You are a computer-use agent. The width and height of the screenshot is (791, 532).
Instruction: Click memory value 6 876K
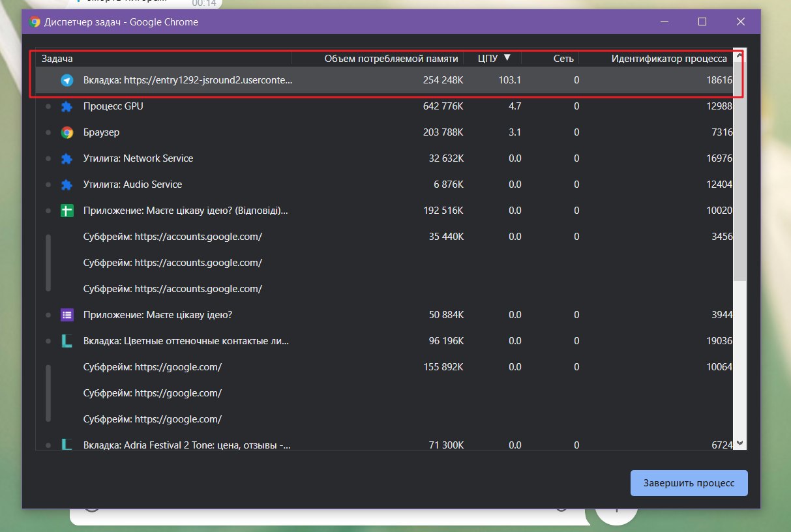click(x=448, y=185)
